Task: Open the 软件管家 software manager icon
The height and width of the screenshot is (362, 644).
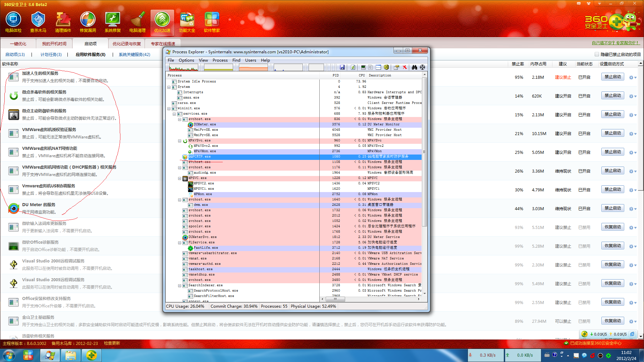Action: (x=212, y=22)
